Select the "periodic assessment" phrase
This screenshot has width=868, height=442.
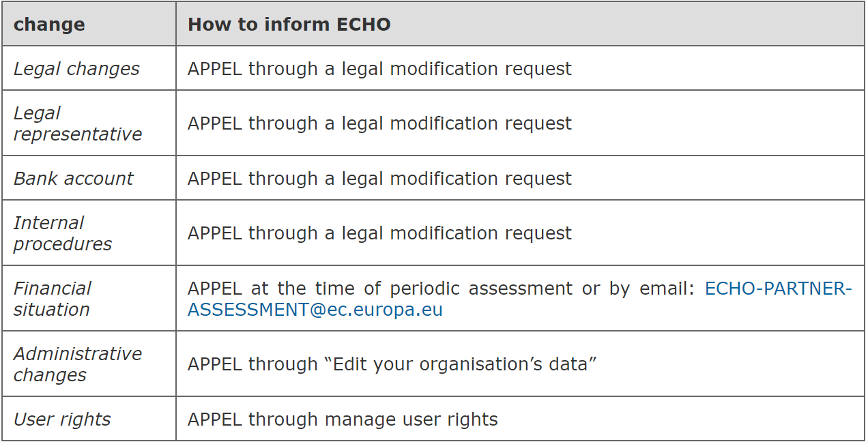pyautogui.click(x=481, y=289)
